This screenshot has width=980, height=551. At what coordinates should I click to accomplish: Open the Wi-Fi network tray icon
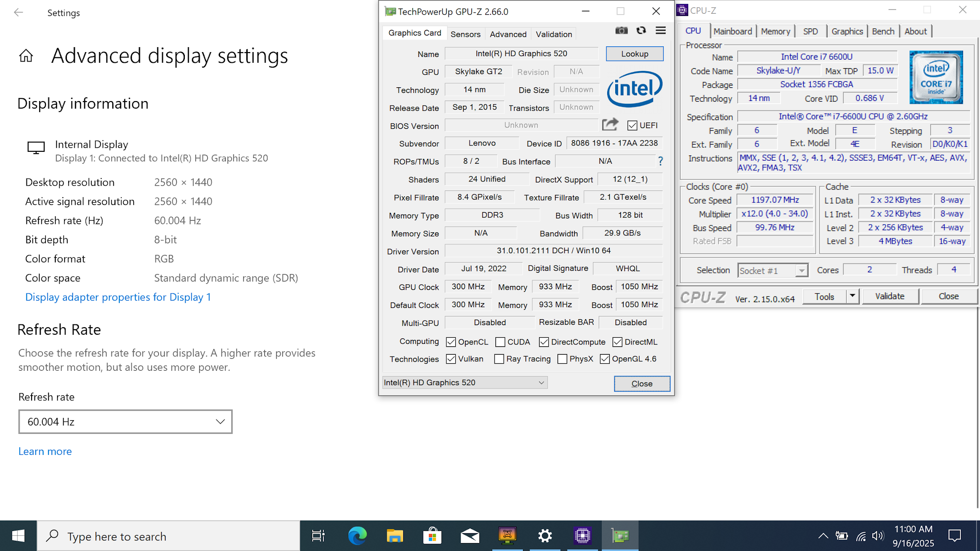tap(861, 536)
